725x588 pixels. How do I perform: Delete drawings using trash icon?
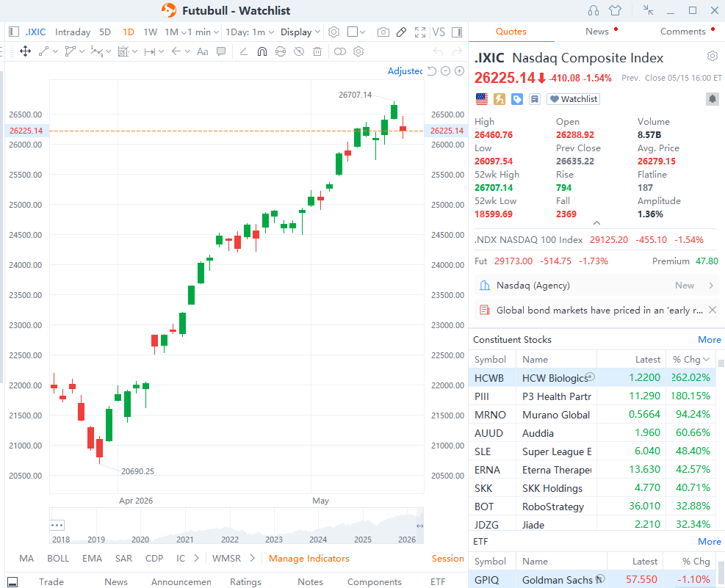click(x=317, y=51)
